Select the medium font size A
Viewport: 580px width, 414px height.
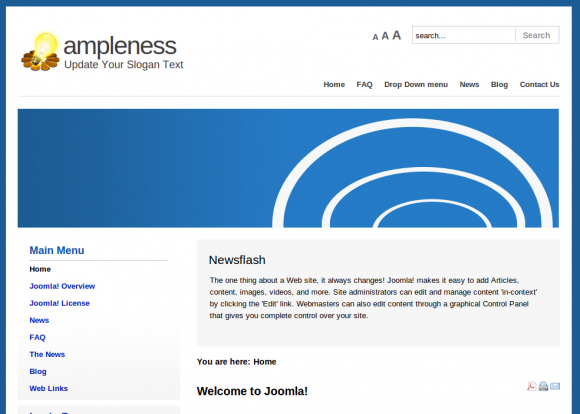click(x=385, y=36)
